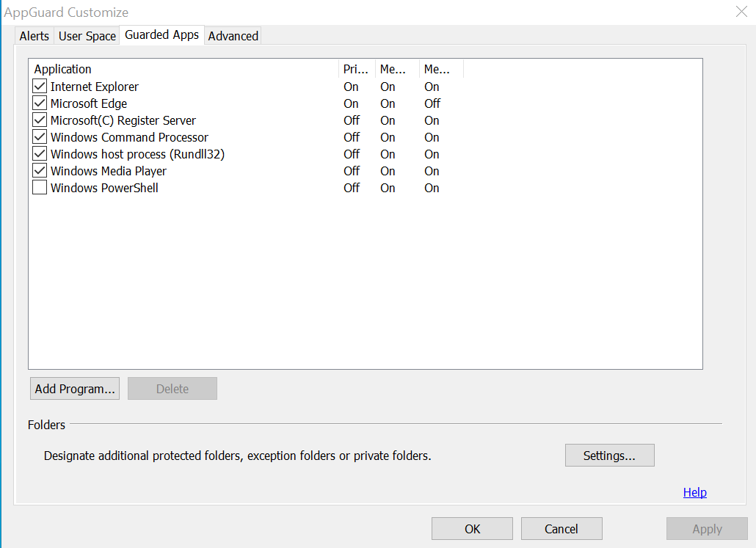Click the Cancel button

561,529
